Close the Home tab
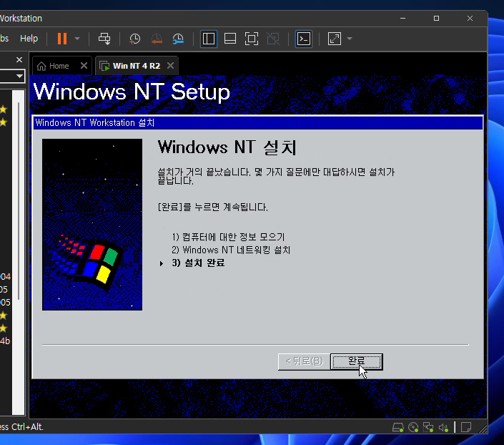 pos(84,66)
